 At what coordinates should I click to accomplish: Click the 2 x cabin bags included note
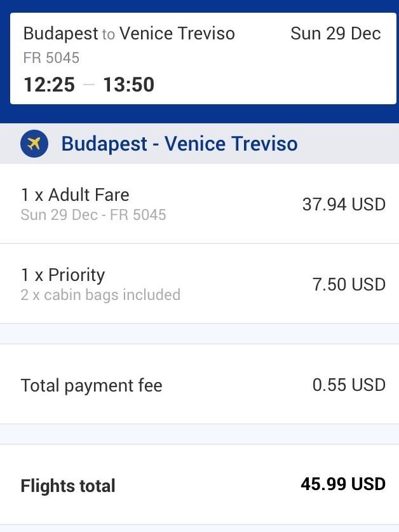pyautogui.click(x=100, y=295)
